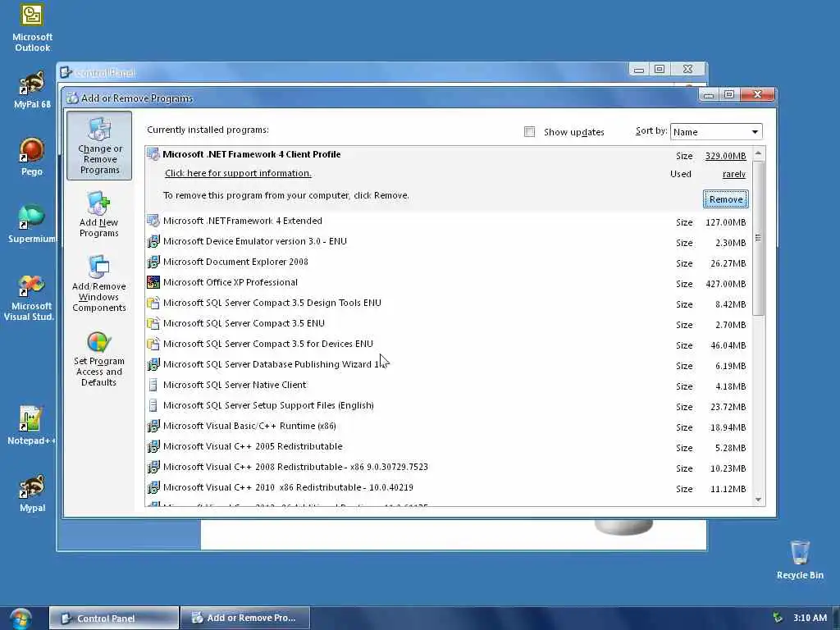Select Microsoft SQL Server Compact 3.5 ENU entry
Viewport: 840px width, 630px height.
click(448, 323)
